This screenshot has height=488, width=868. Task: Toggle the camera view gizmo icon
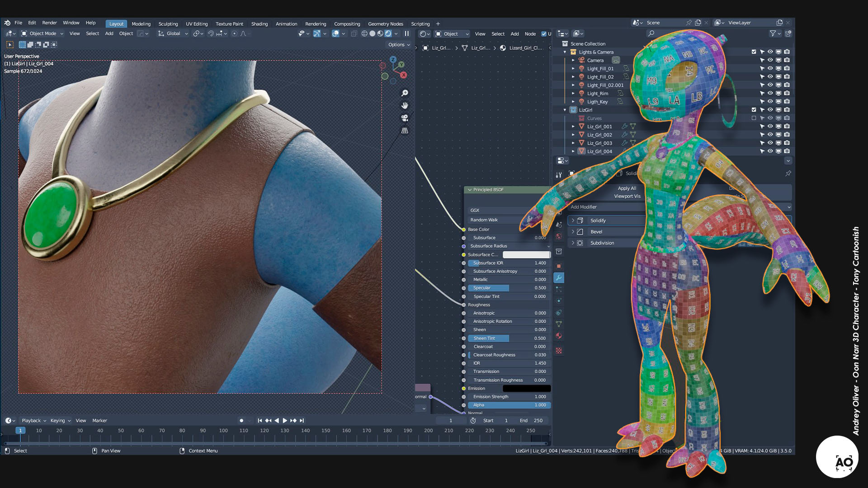click(405, 118)
